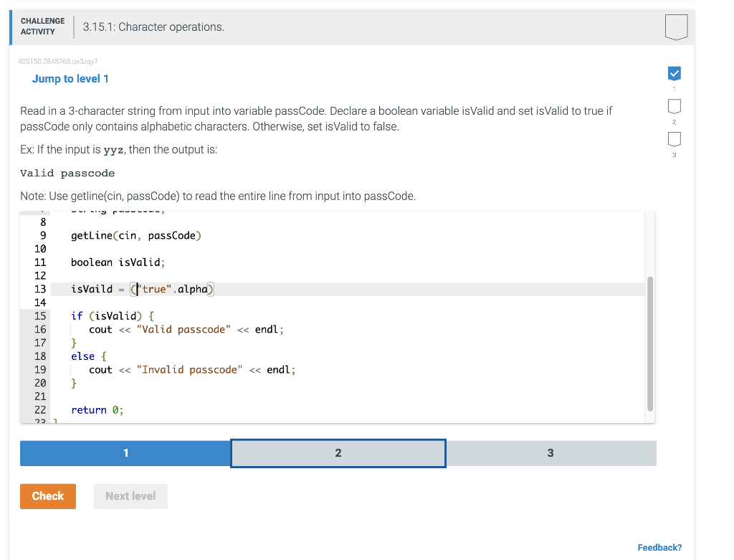
Task: Click the level 3 progress shield indicator
Action: pyautogui.click(x=674, y=139)
